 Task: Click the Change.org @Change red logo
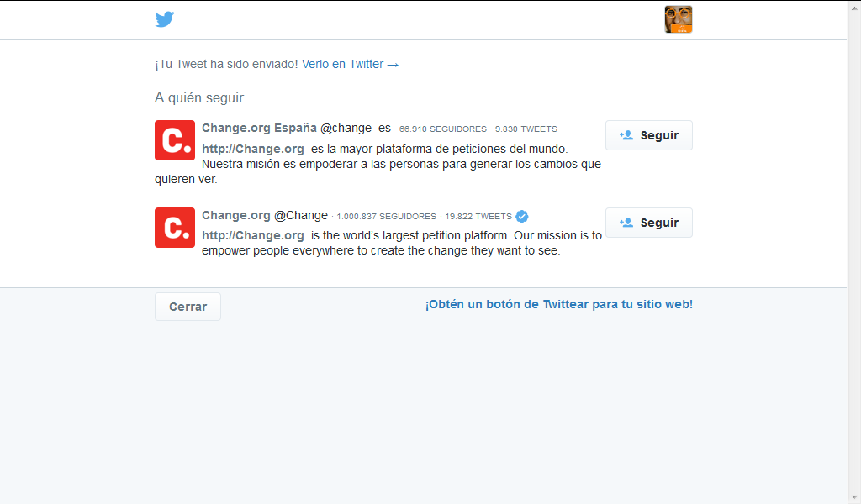click(x=175, y=228)
